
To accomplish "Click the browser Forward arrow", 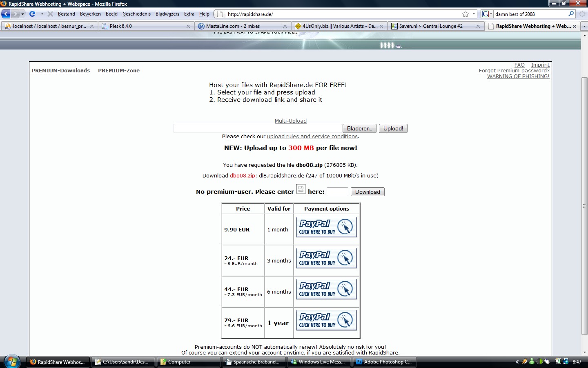I will click(15, 14).
